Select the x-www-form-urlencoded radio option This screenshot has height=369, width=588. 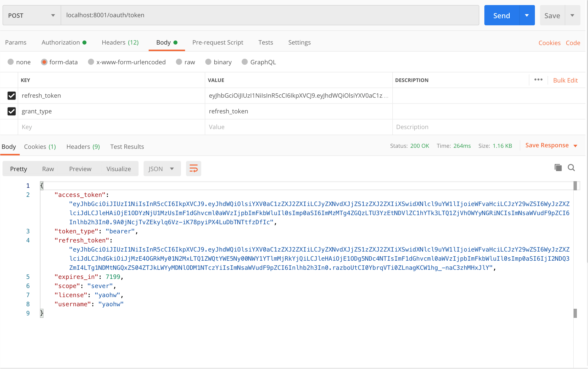(91, 62)
